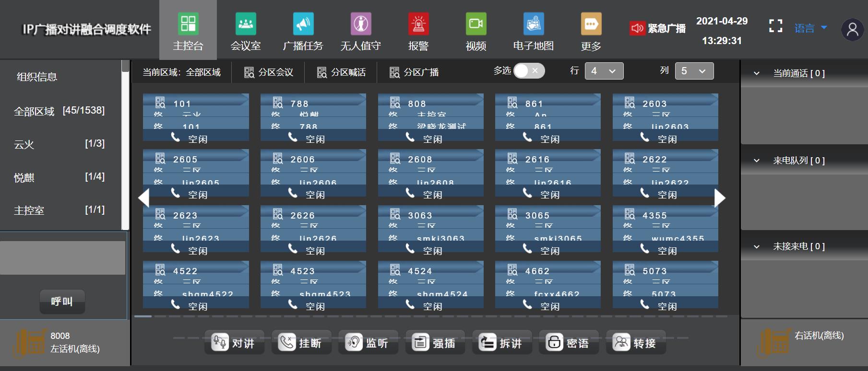Click the device icon on card 4522
Screen dimensions: 868x371
point(160,269)
